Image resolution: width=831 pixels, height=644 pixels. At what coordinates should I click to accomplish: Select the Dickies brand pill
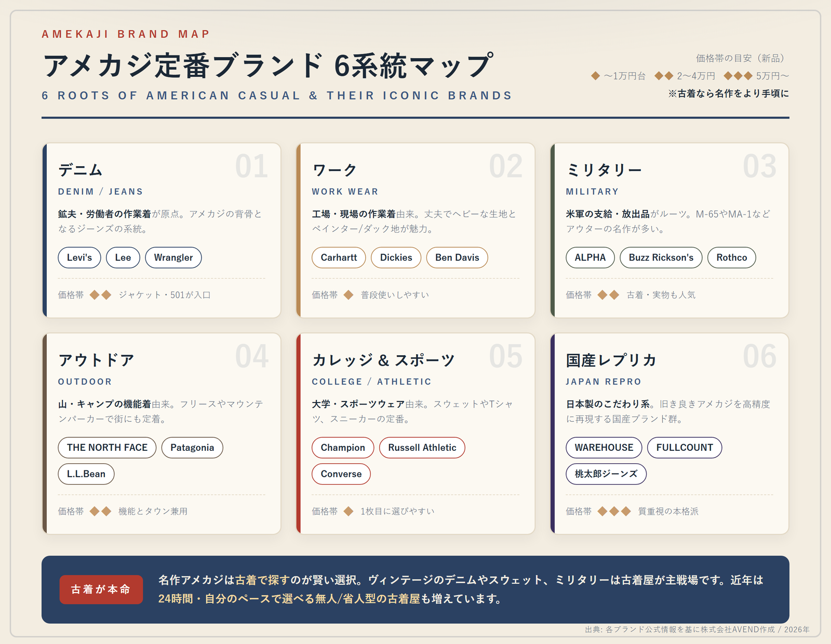[x=396, y=258]
